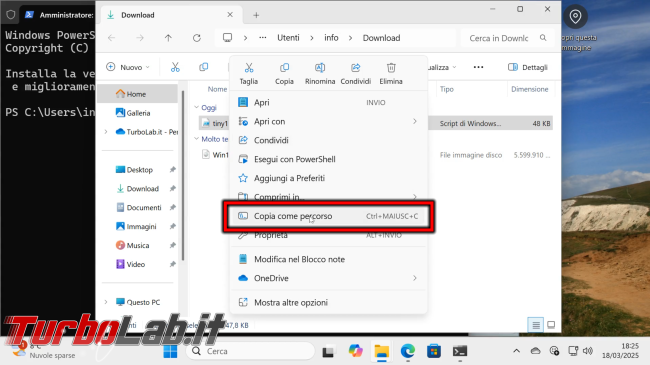Close the Download tab

pos(230,15)
